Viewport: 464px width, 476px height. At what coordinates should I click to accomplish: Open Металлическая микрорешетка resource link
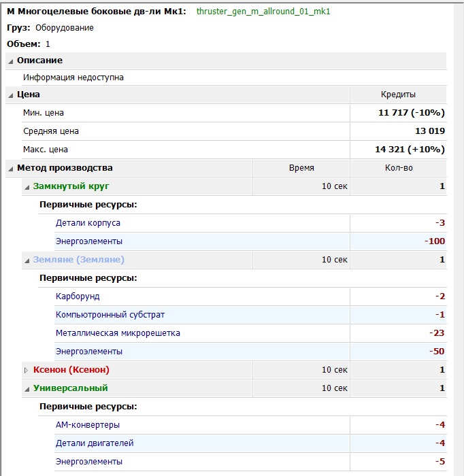click(x=118, y=333)
